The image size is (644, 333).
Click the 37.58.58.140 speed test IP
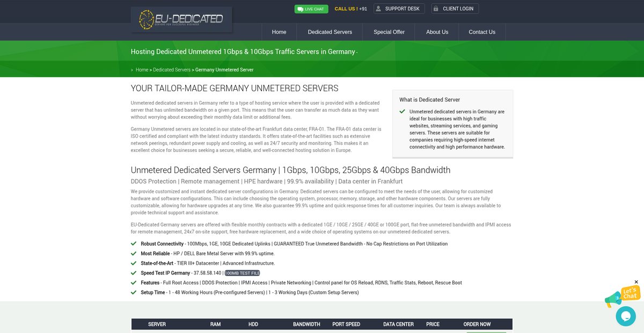[x=207, y=273]
